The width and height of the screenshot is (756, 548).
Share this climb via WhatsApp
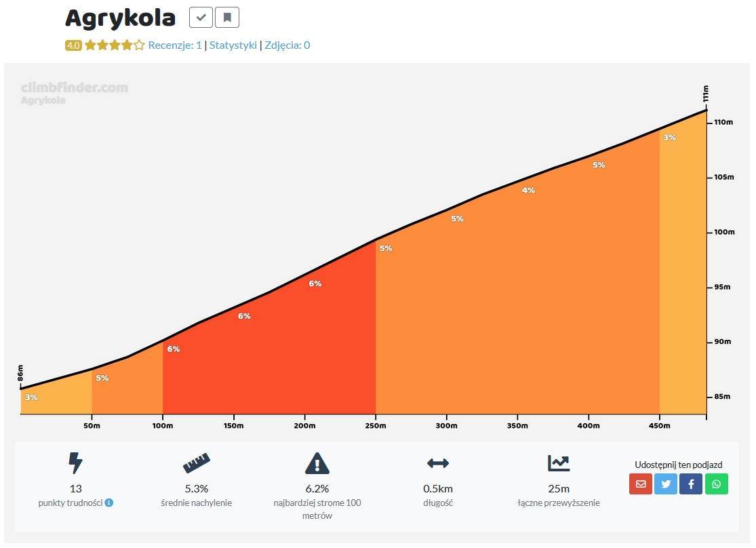[x=717, y=484]
